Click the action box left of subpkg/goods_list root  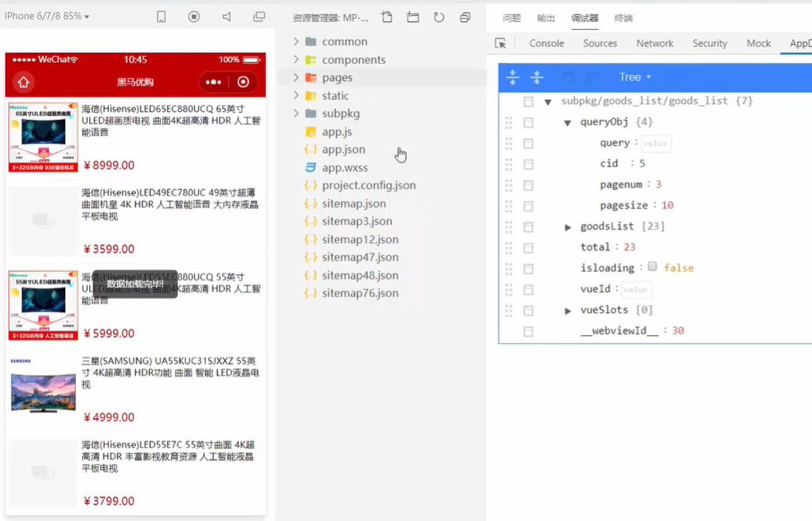(x=528, y=102)
